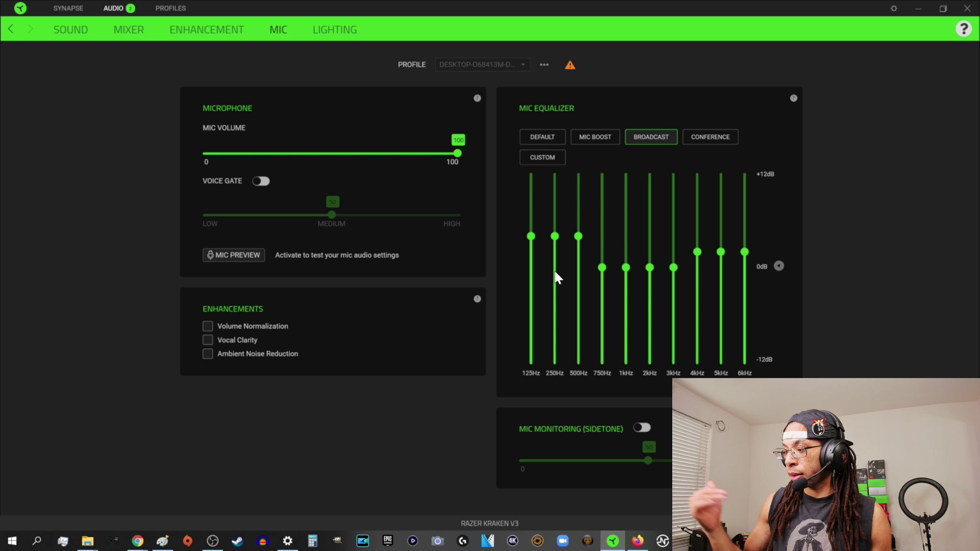The width and height of the screenshot is (980, 551).
Task: Go back with the left arrow icon
Action: pos(11,29)
